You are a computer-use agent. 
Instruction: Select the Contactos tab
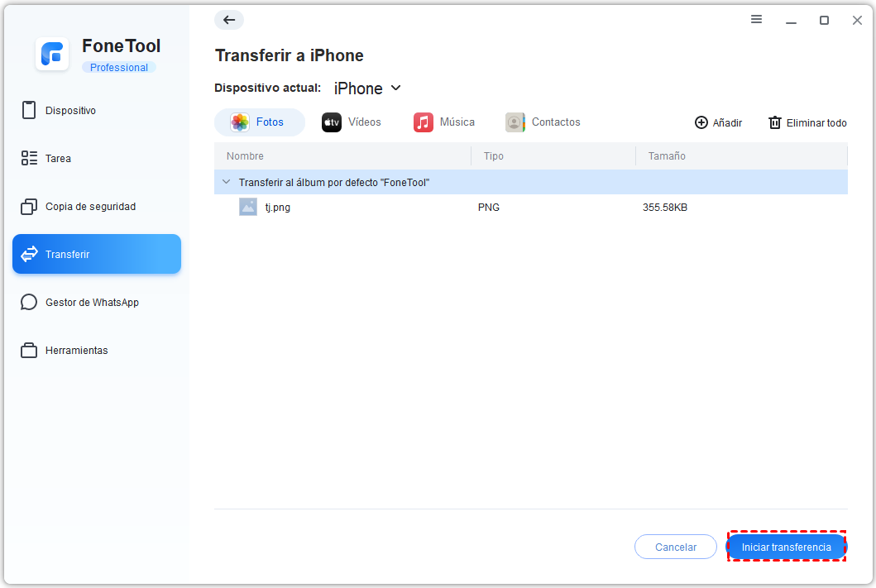[x=543, y=122]
